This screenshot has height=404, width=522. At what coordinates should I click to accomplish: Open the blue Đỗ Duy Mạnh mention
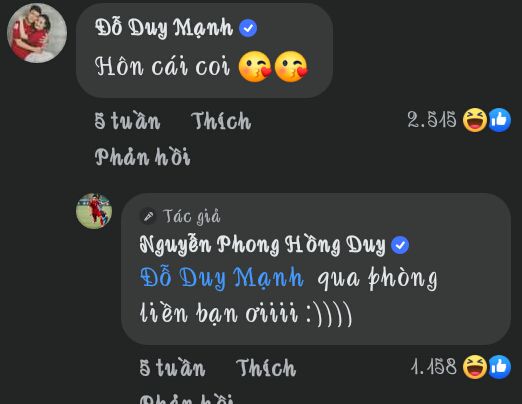[x=222, y=277]
